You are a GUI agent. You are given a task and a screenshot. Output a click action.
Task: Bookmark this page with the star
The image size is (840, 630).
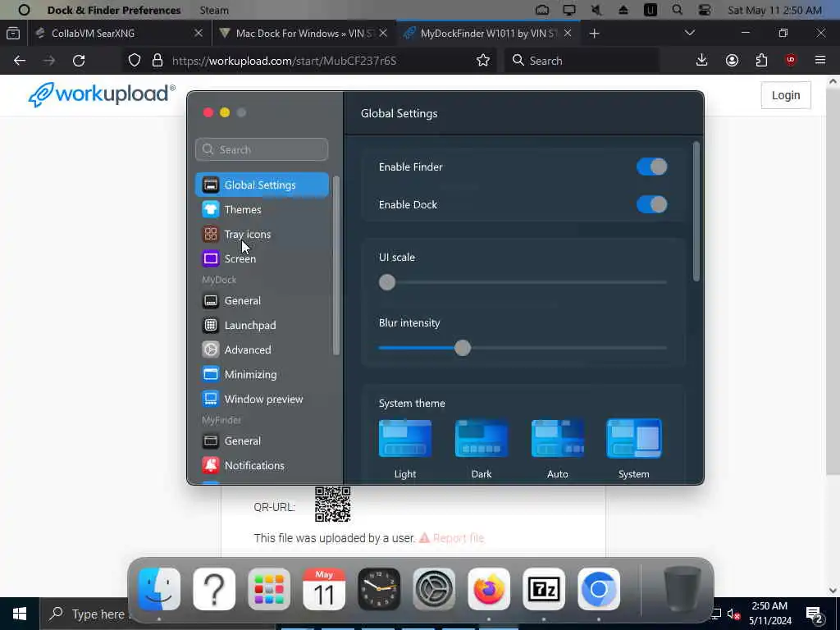click(x=483, y=61)
